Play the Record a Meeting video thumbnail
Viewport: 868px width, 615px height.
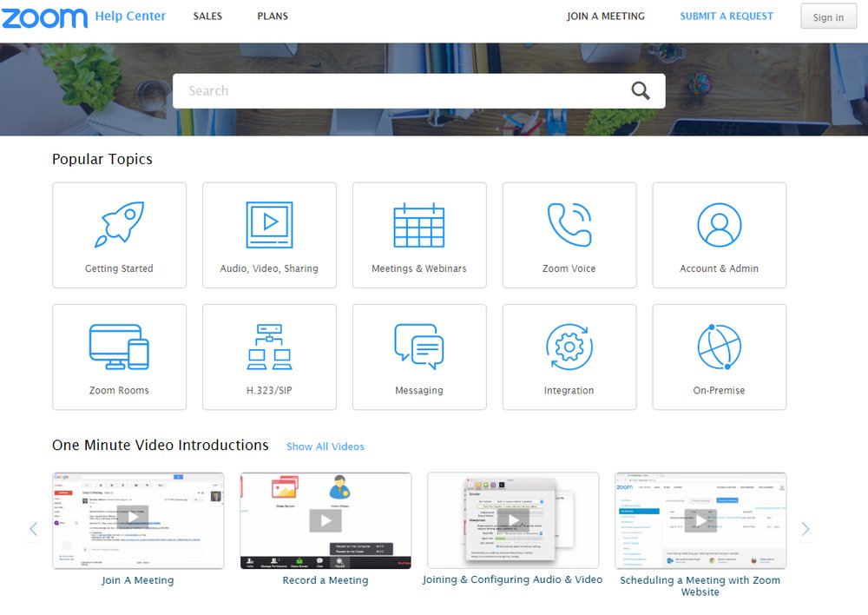(325, 520)
